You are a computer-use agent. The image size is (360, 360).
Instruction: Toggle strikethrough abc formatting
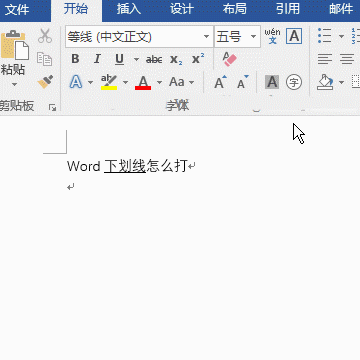pos(154,60)
